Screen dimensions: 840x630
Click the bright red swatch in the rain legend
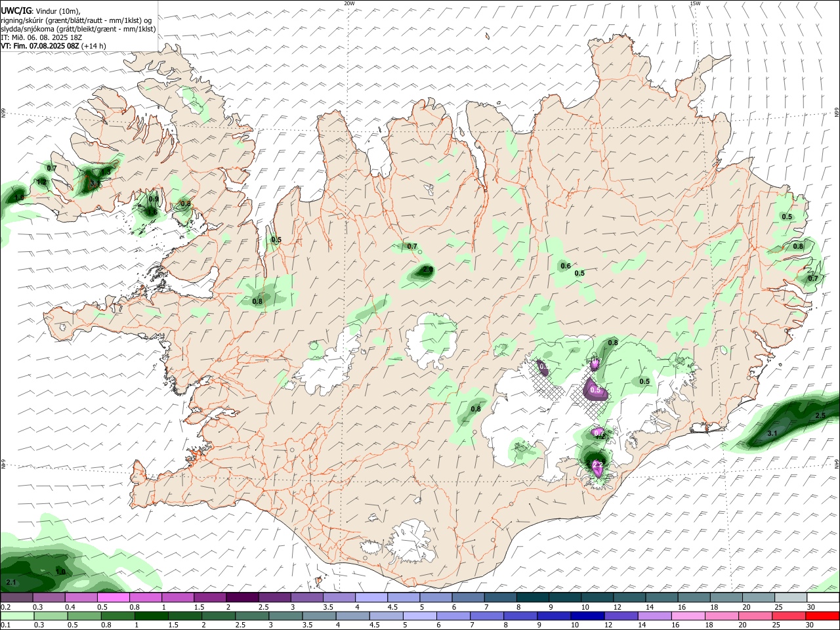tap(823, 616)
